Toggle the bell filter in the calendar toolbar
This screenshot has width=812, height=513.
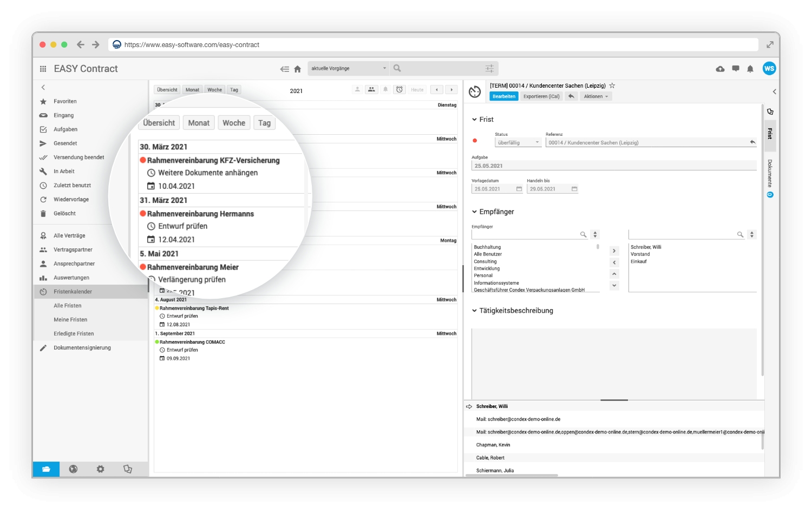click(x=385, y=90)
